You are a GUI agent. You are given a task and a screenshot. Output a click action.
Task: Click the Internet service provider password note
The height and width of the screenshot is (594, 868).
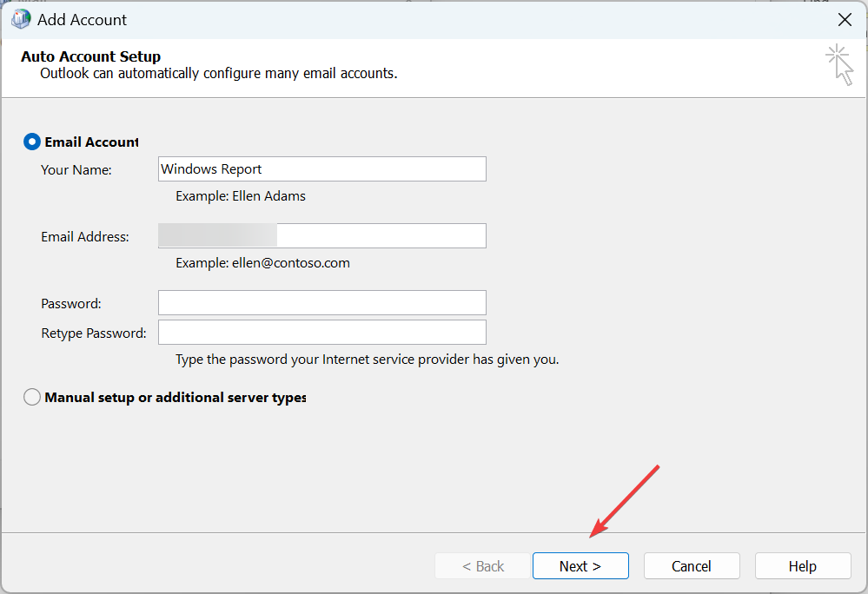[368, 360]
